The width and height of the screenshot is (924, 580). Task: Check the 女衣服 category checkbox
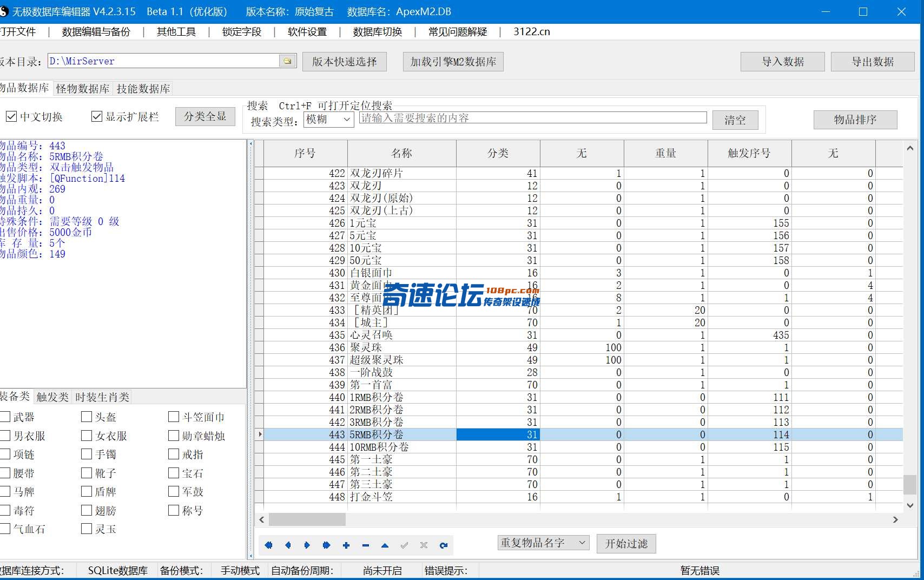tap(87, 436)
